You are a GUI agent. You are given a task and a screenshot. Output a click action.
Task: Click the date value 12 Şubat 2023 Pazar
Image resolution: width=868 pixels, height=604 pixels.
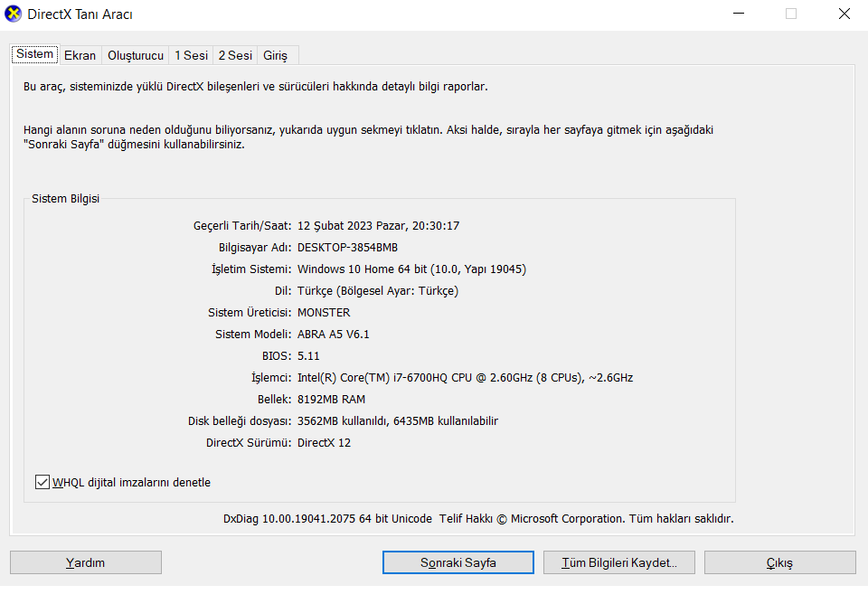coord(353,226)
